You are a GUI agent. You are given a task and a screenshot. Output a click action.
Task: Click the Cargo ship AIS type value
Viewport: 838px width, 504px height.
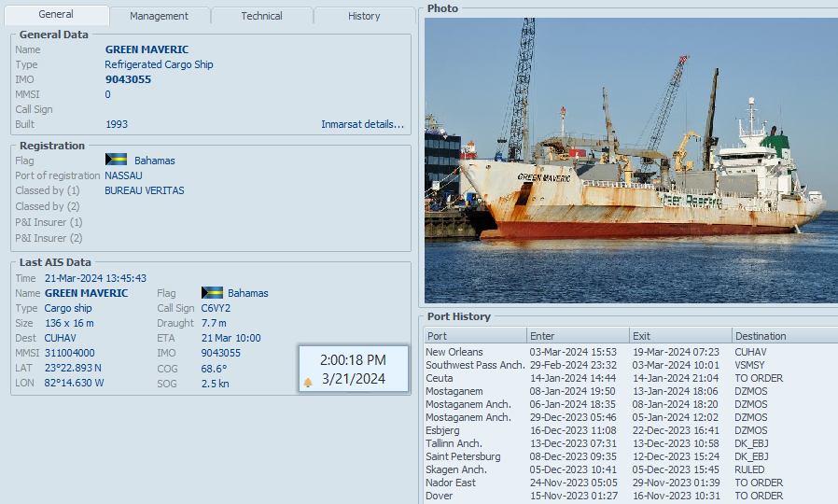coord(68,308)
